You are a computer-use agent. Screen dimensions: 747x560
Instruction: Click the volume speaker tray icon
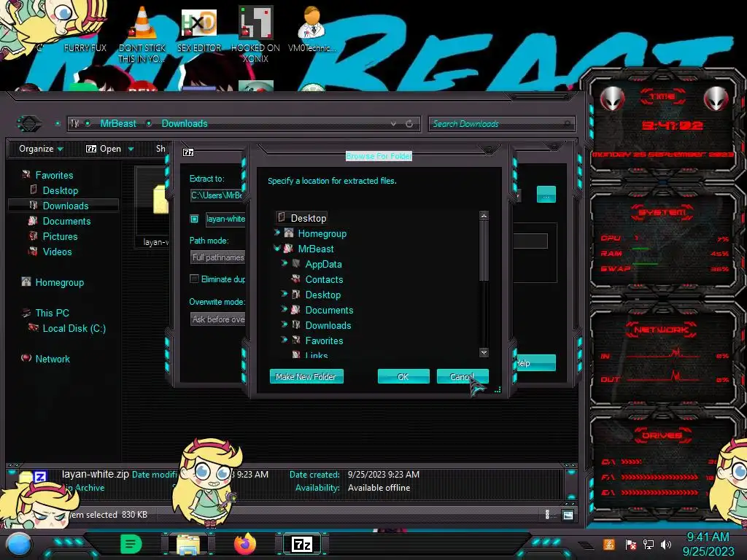[x=666, y=544]
